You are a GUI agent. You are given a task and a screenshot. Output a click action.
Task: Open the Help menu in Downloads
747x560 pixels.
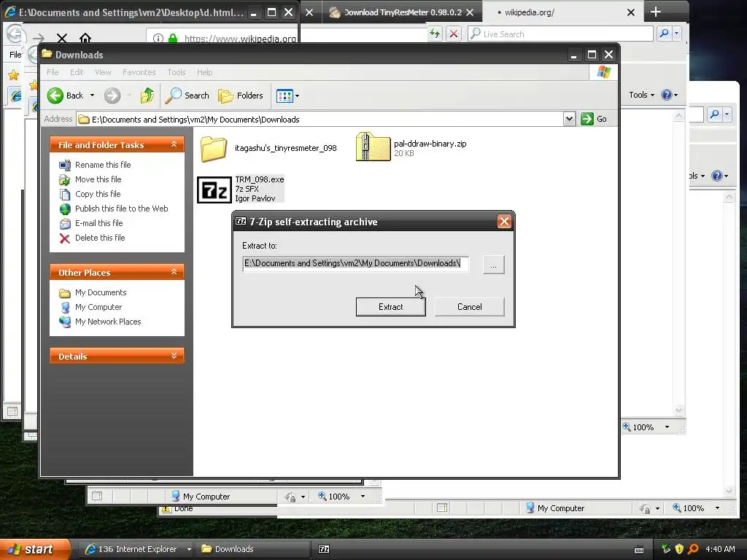[205, 72]
